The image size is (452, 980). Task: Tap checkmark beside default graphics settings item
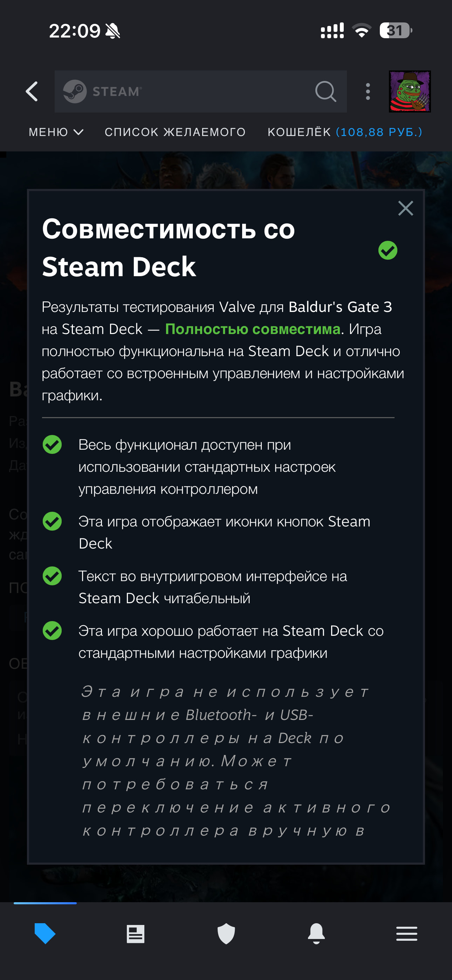(x=52, y=631)
